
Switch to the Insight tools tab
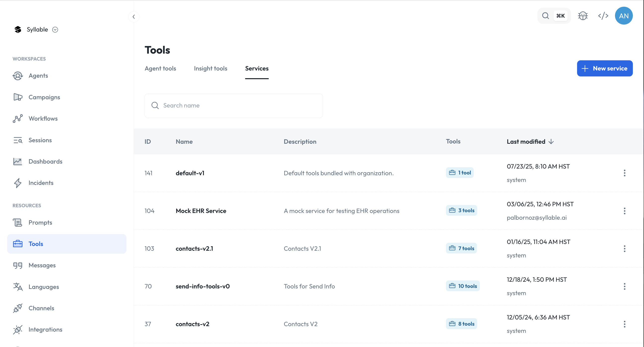coord(210,68)
